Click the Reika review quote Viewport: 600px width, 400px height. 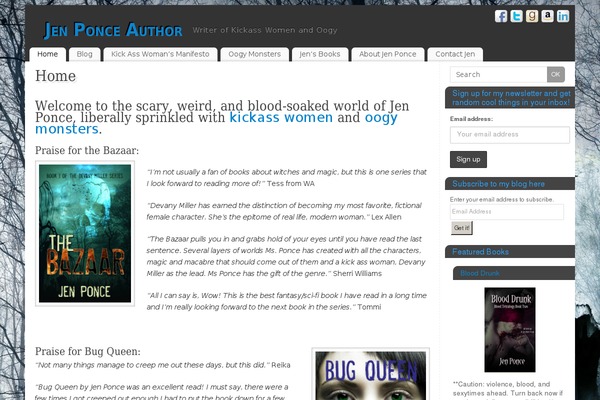tap(163, 365)
